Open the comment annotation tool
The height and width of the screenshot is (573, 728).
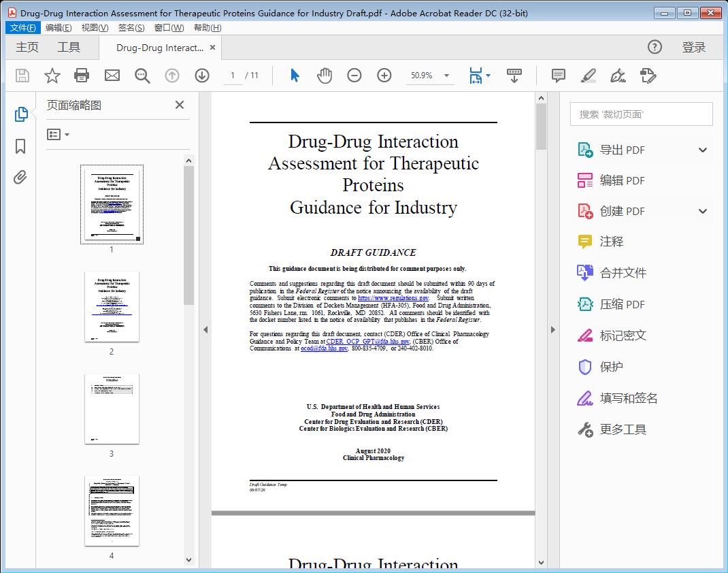coord(558,76)
